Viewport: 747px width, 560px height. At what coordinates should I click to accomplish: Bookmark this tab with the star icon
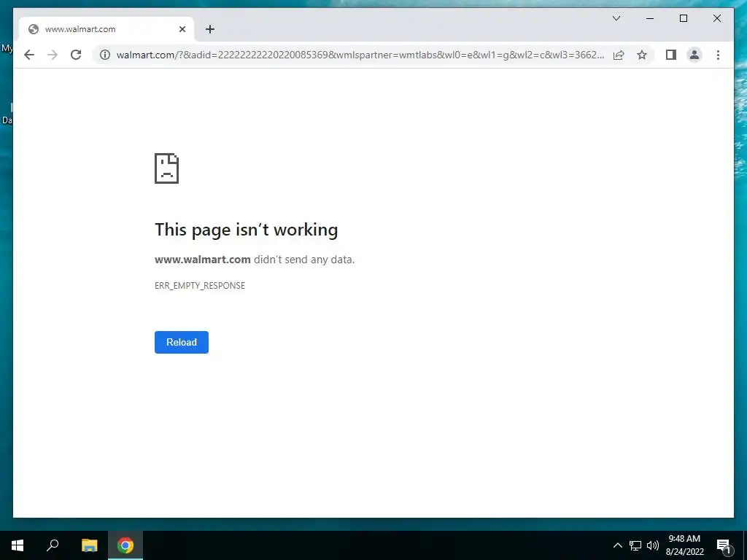(642, 55)
